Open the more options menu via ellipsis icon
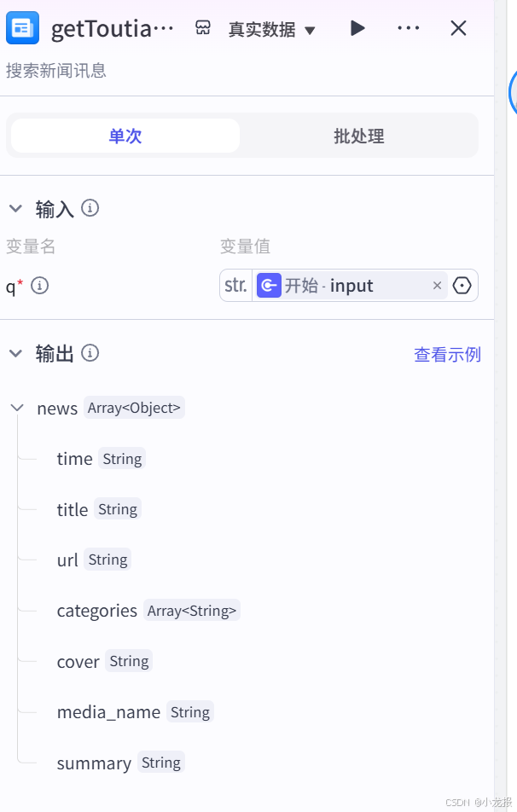Viewport: 517px width, 812px height. [x=408, y=27]
